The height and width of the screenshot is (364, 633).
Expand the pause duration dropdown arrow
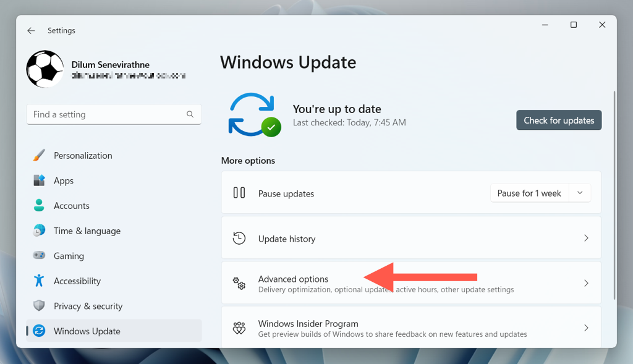[x=580, y=193]
